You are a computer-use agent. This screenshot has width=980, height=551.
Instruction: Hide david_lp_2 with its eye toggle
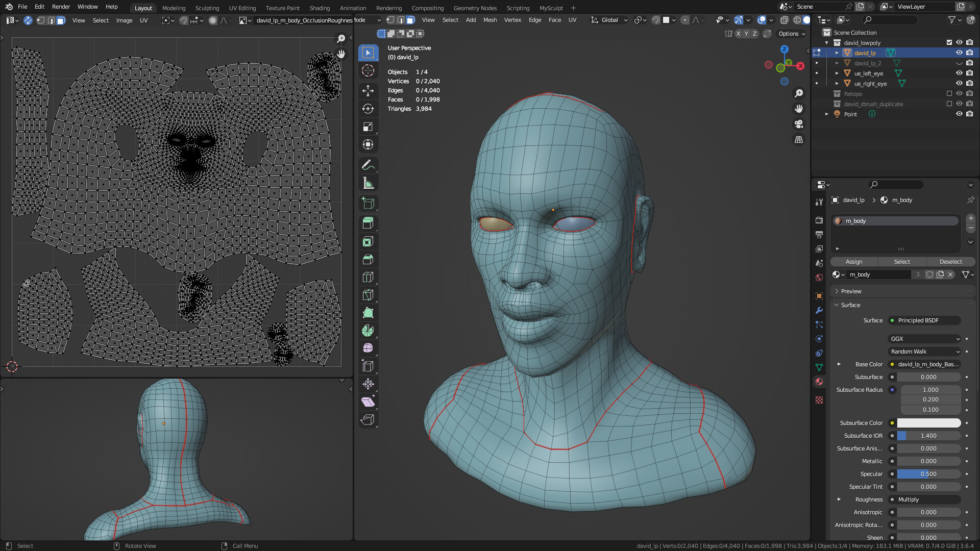point(959,63)
